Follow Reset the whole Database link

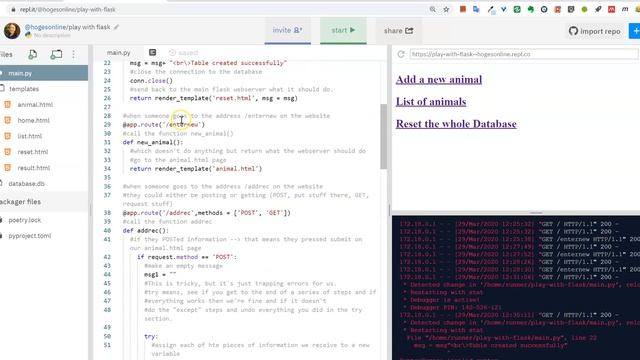tap(456, 124)
